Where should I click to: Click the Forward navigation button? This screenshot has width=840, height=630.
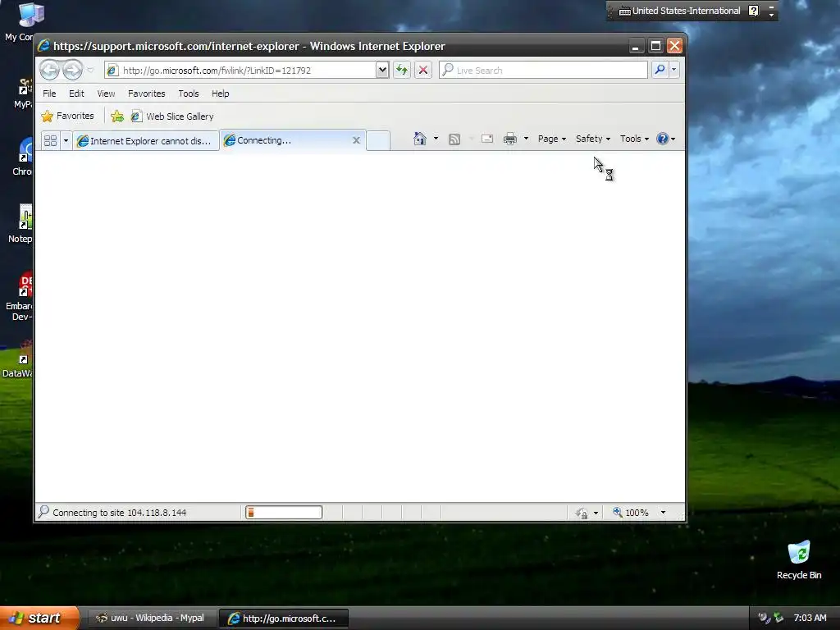pos(73,70)
